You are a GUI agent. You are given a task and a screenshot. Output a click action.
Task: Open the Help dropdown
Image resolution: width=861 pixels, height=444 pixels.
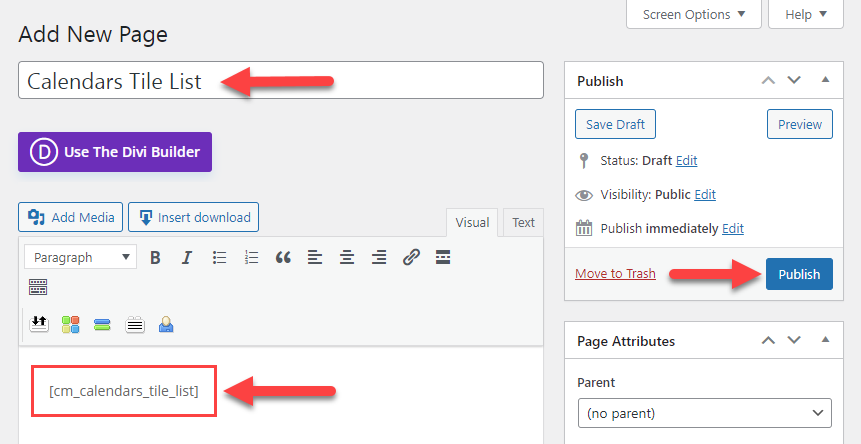click(x=806, y=14)
